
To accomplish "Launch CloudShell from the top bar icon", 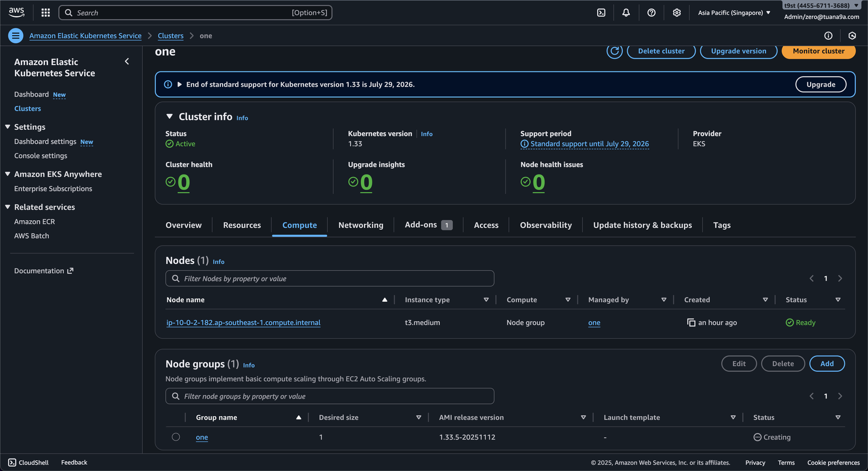I will [601, 13].
